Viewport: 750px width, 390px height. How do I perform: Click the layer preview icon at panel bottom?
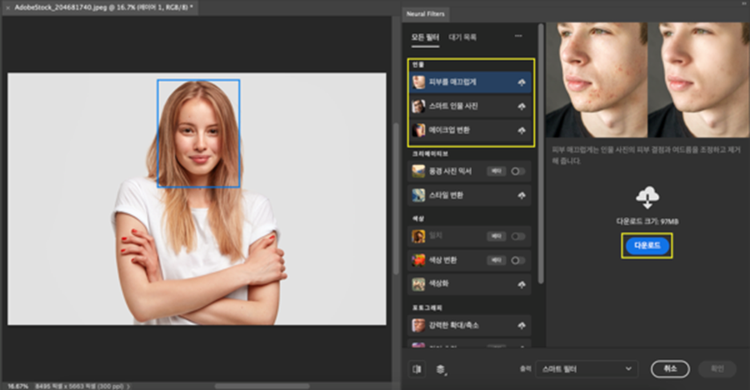click(441, 369)
